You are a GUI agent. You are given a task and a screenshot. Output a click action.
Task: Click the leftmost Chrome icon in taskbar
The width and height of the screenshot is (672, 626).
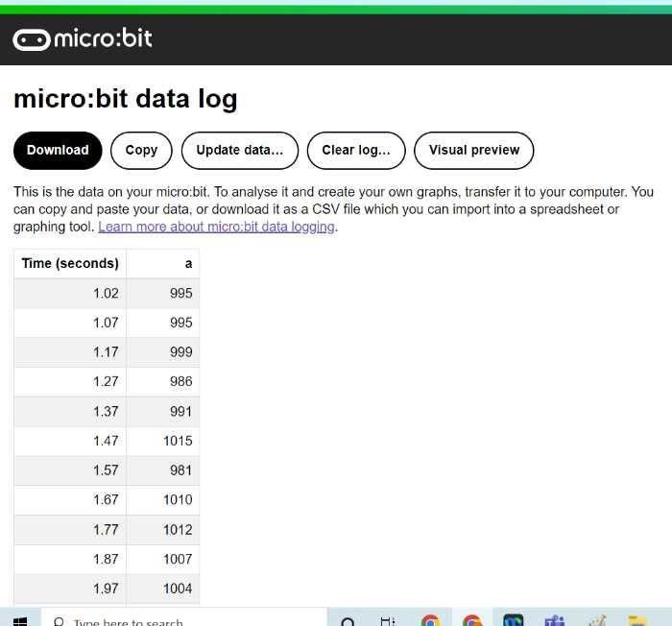click(x=430, y=620)
